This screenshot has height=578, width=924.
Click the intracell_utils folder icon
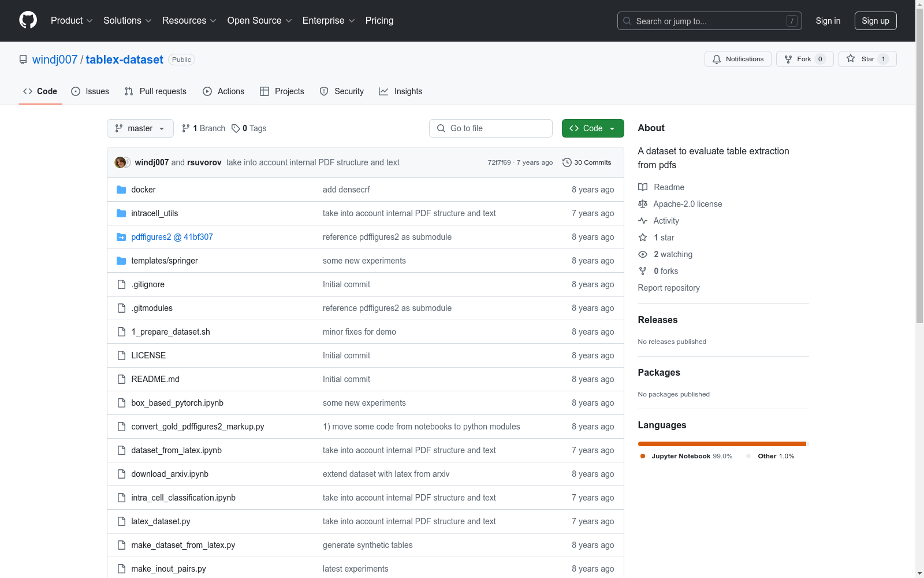121,213
